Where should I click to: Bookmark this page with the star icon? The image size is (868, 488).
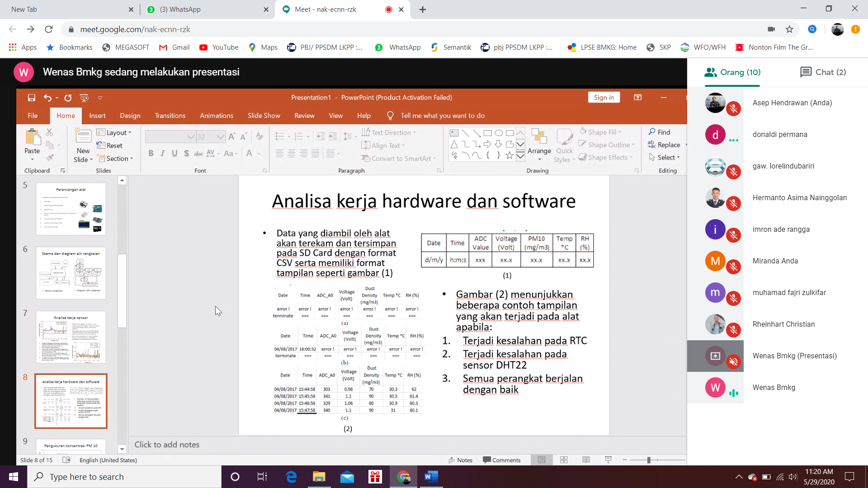[x=789, y=29]
